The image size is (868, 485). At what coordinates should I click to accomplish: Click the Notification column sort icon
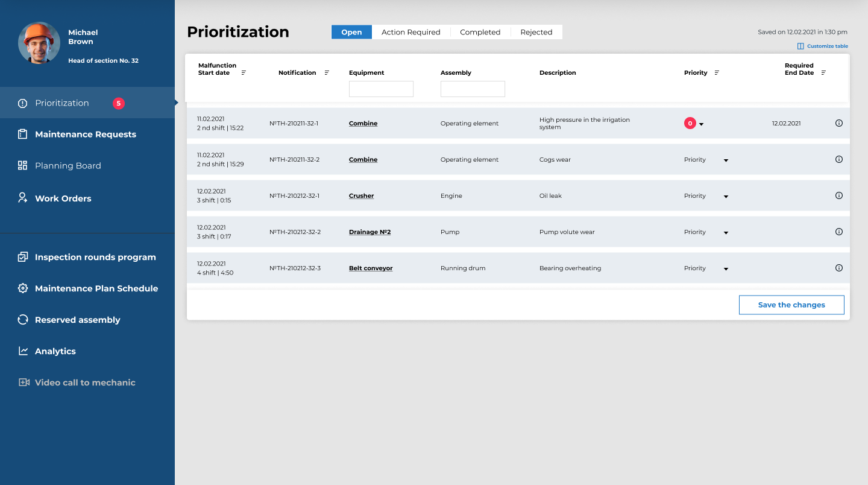(x=327, y=73)
